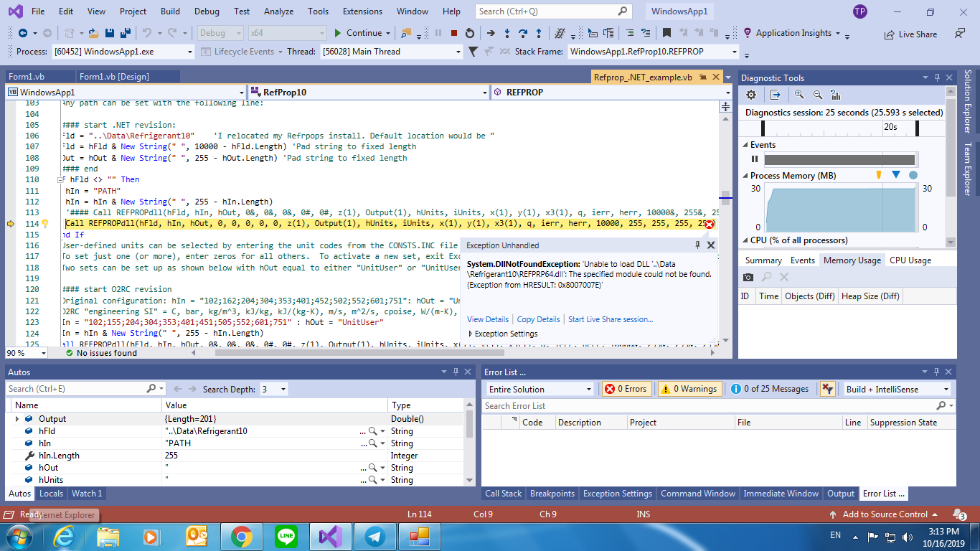
Task: Click the red error icon at end of line 114
Action: pos(709,224)
